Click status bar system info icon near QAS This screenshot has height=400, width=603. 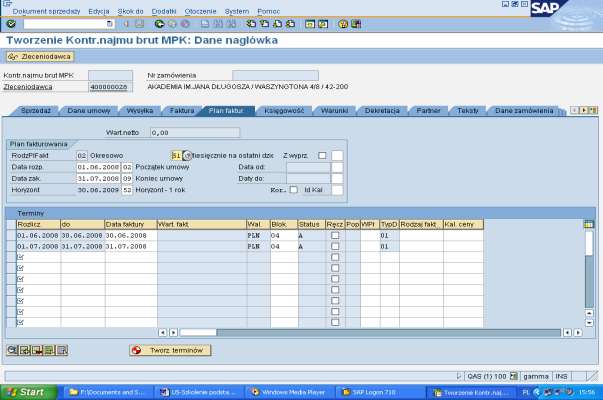(514, 376)
